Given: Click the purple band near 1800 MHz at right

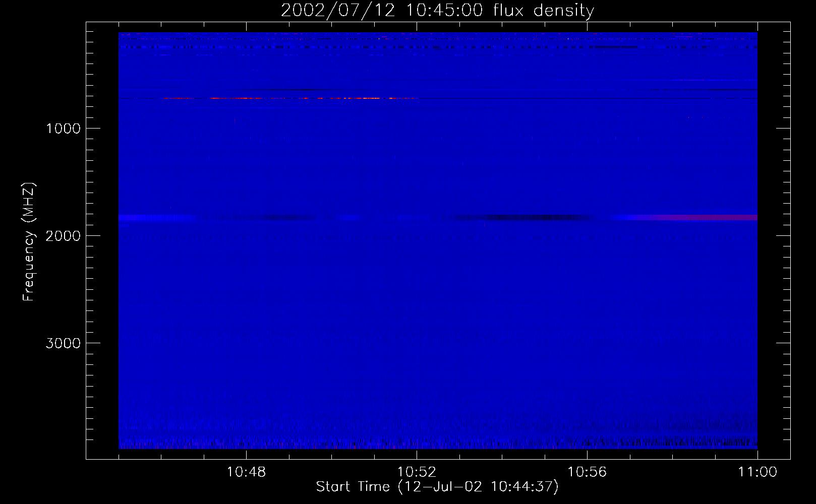Looking at the screenshot, I should pos(698,218).
